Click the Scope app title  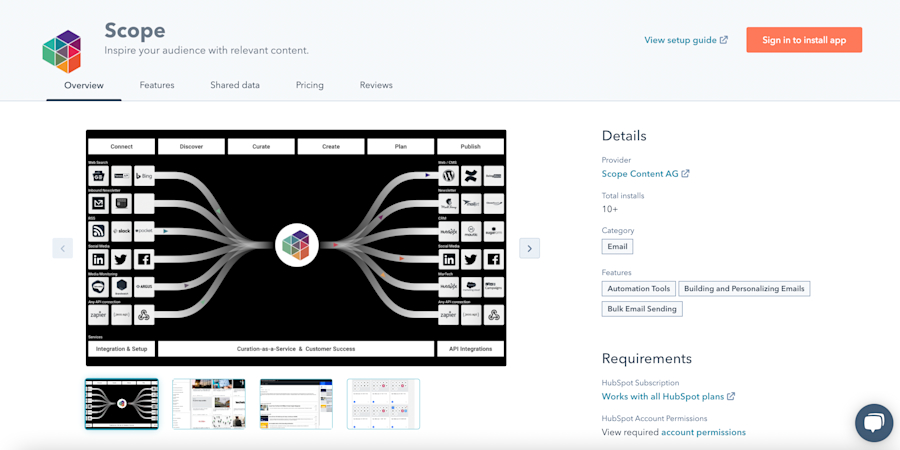135,30
